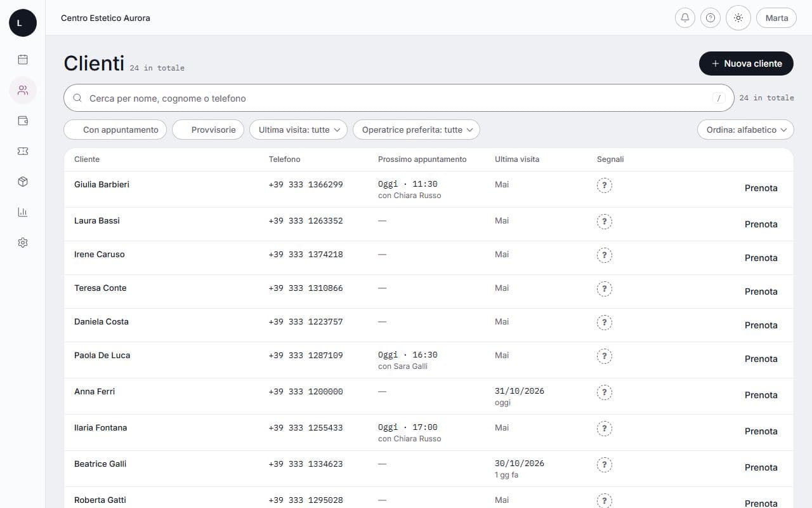Click the Segnali column header
This screenshot has height=508, width=812.
[610, 159]
